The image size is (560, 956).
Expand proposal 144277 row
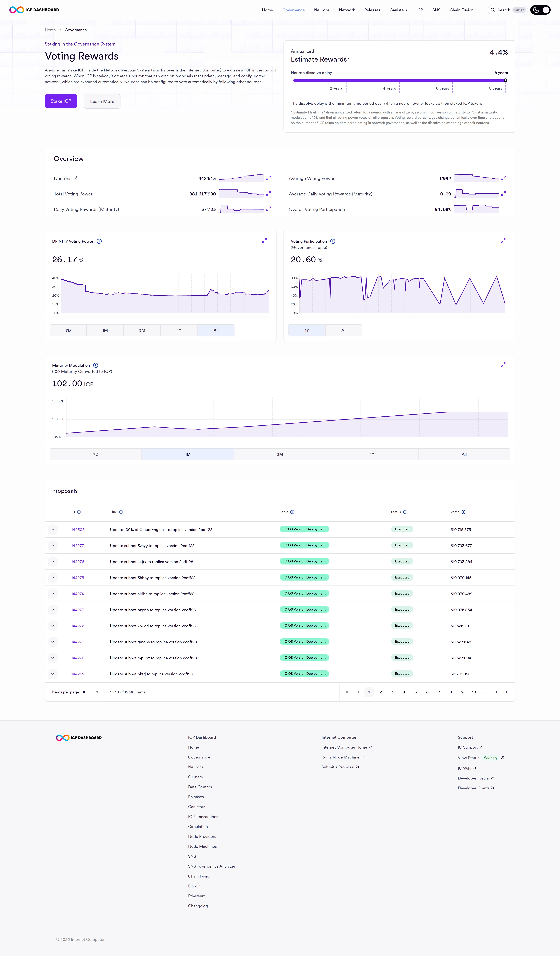53,546
